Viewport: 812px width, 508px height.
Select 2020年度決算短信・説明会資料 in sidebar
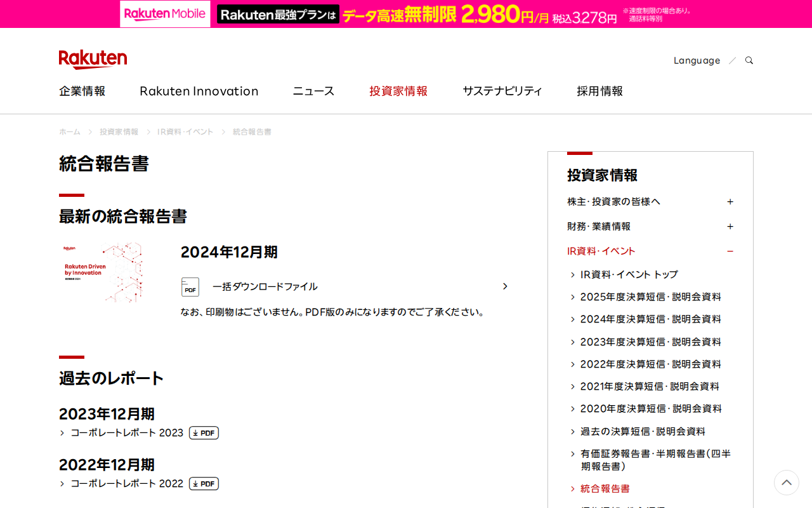pyautogui.click(x=651, y=409)
